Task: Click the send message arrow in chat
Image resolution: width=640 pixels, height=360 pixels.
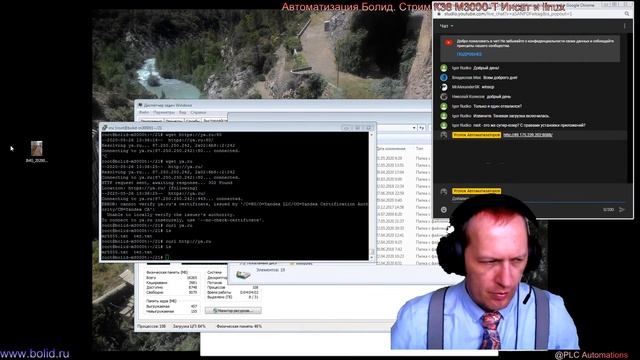Action: click(x=622, y=209)
